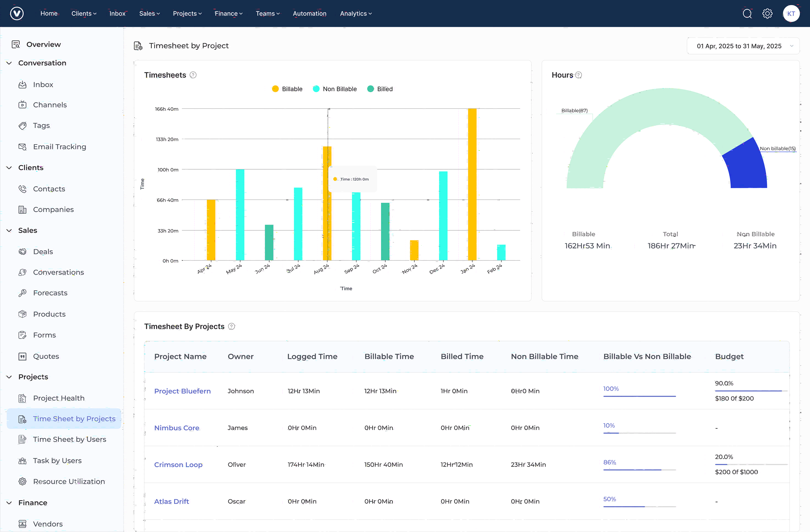Viewport: 810px width, 532px height.
Task: Click the Hours help question mark
Action: coord(579,75)
